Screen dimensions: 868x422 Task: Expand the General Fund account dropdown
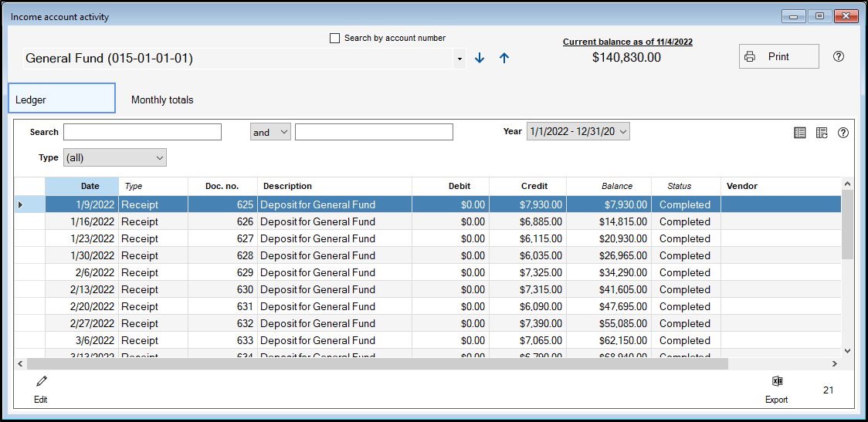click(459, 59)
